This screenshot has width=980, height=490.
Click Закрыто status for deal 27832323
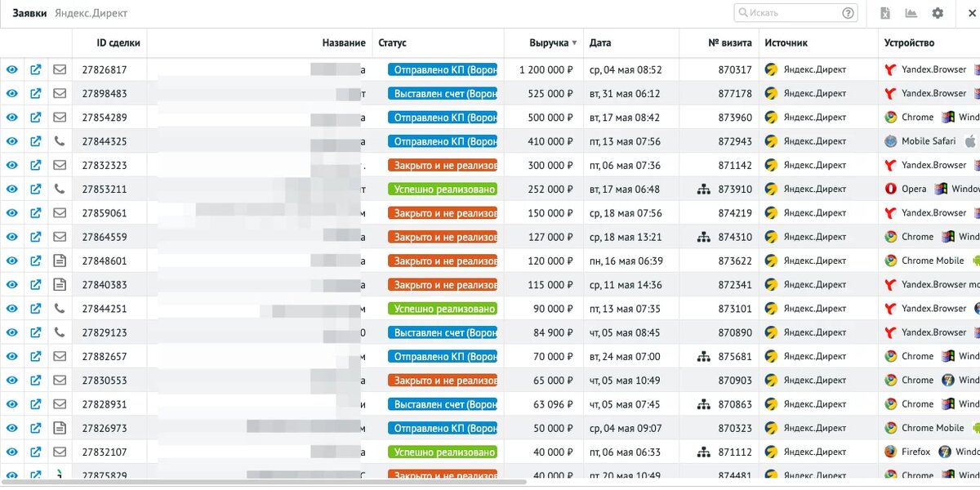coord(443,165)
